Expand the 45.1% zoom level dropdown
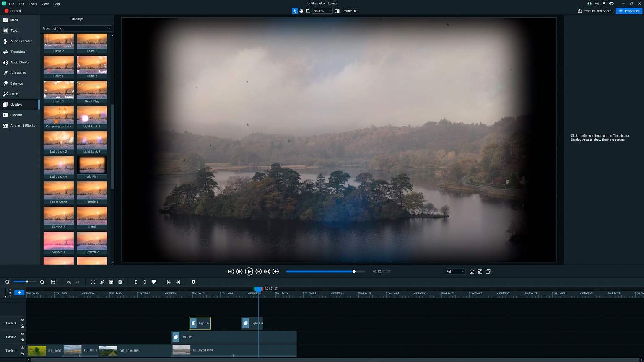Viewport: 644px width, 362px height. click(330, 11)
